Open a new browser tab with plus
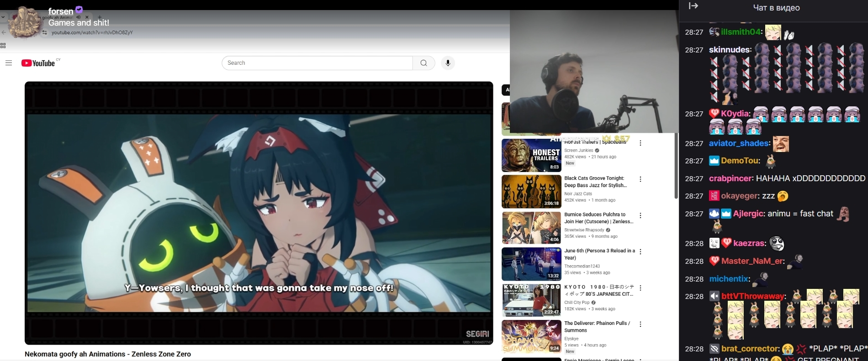This screenshot has width=868, height=361. click(x=100, y=17)
